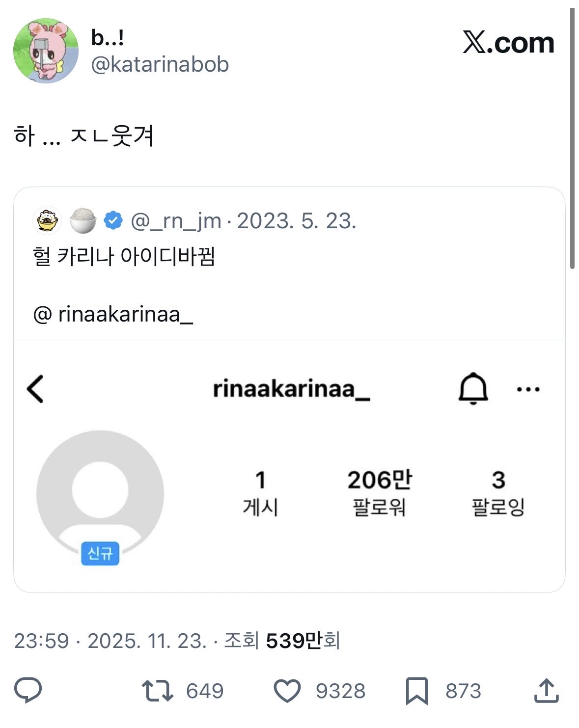Like the tweet with heart icon
The width and height of the screenshot is (579, 728).
point(287,691)
